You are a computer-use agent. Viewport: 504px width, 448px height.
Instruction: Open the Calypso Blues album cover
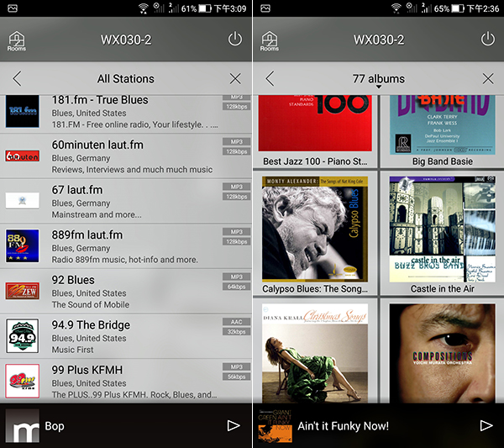tap(315, 229)
